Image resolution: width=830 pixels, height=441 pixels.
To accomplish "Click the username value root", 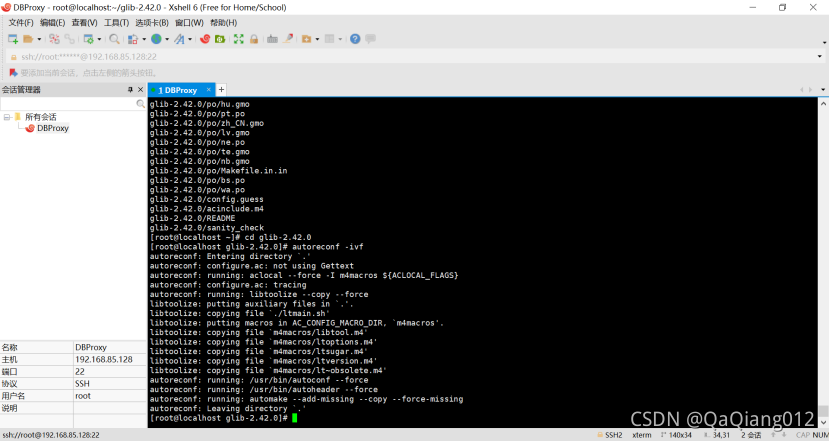I will tap(83, 396).
